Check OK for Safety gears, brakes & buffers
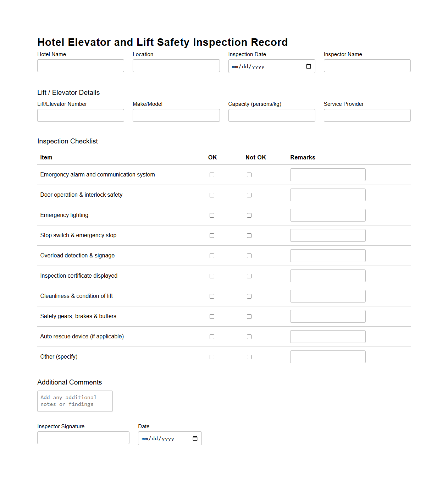 click(212, 316)
